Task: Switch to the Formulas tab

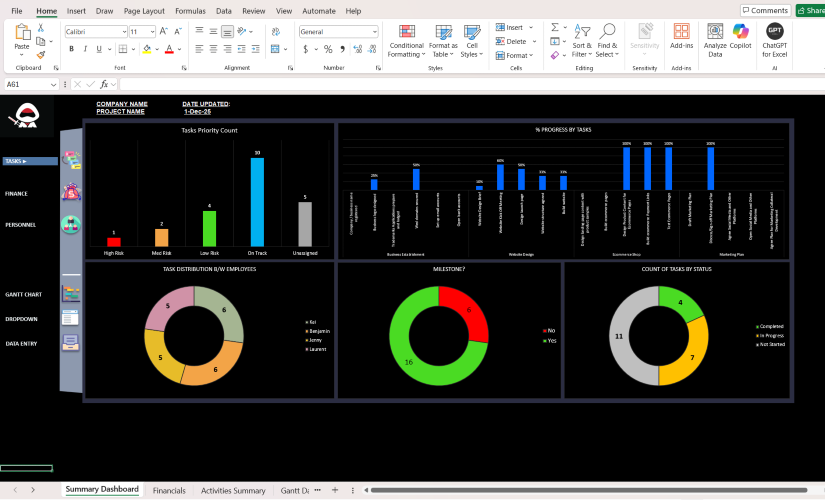Action: (x=190, y=11)
